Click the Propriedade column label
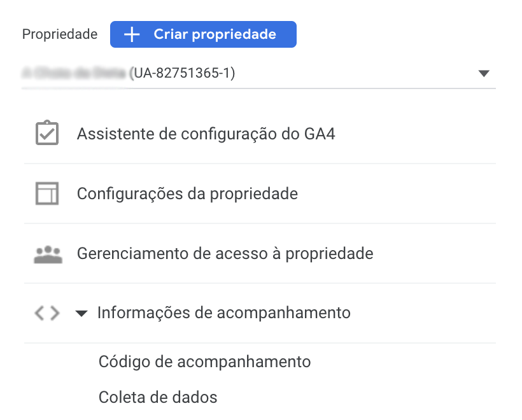 click(60, 34)
